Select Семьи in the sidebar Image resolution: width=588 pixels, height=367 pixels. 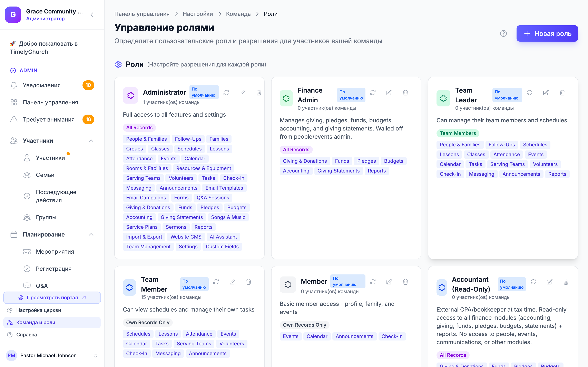pos(45,175)
